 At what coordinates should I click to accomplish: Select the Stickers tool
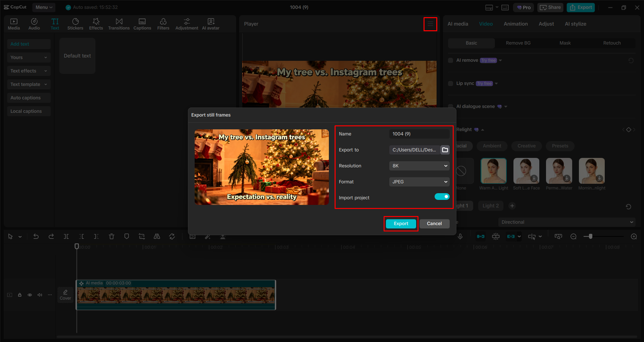coord(75,23)
